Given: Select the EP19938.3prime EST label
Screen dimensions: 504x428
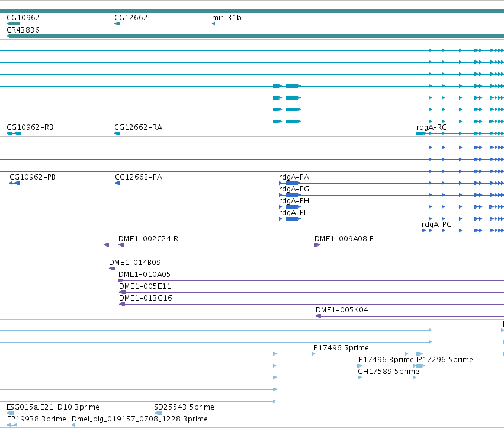Looking at the screenshot, I should pyautogui.click(x=36, y=419).
